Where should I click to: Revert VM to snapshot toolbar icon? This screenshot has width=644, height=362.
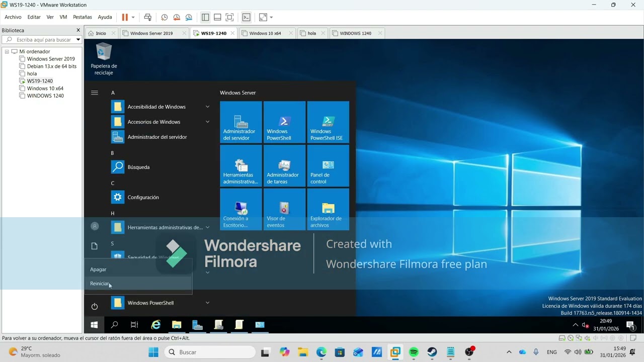pos(177,17)
